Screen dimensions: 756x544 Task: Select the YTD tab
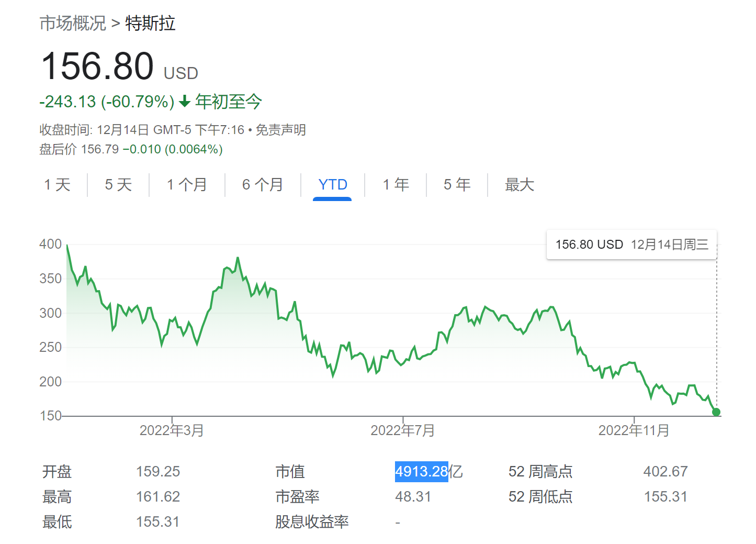333,185
